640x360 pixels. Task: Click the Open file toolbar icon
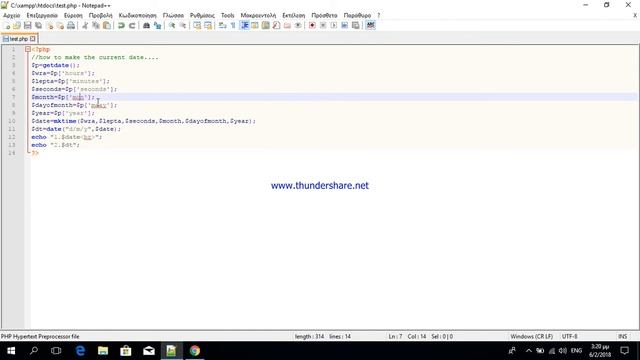(17, 25)
